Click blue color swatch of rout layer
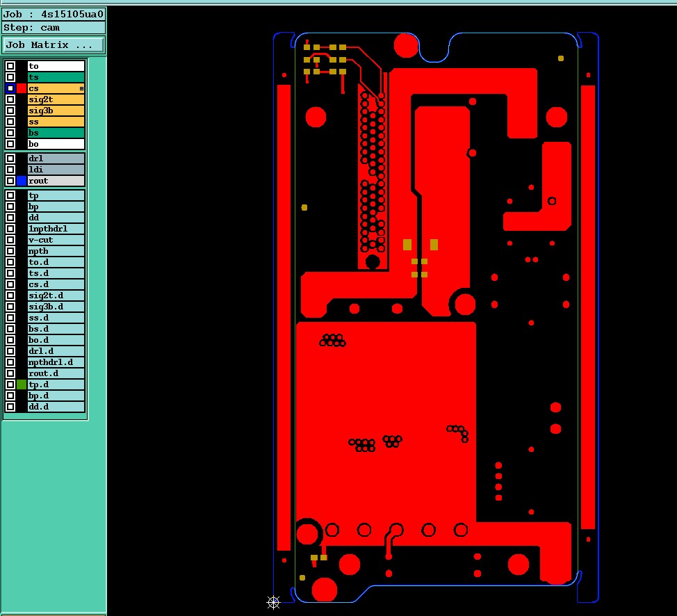Screen dimensions: 677x616 (22, 181)
